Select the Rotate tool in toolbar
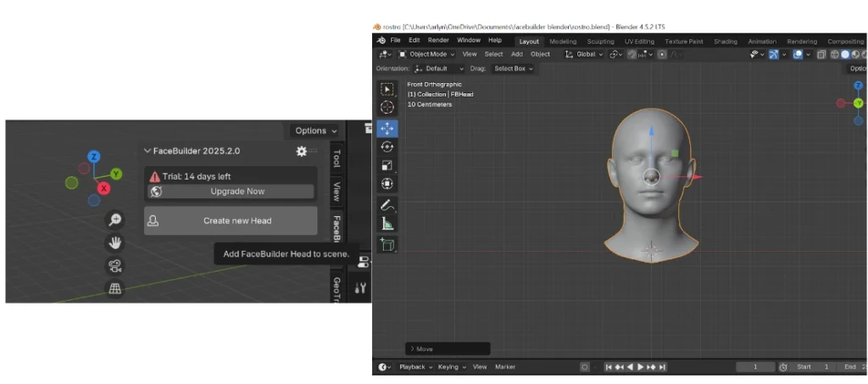The image size is (868, 384). point(387,147)
